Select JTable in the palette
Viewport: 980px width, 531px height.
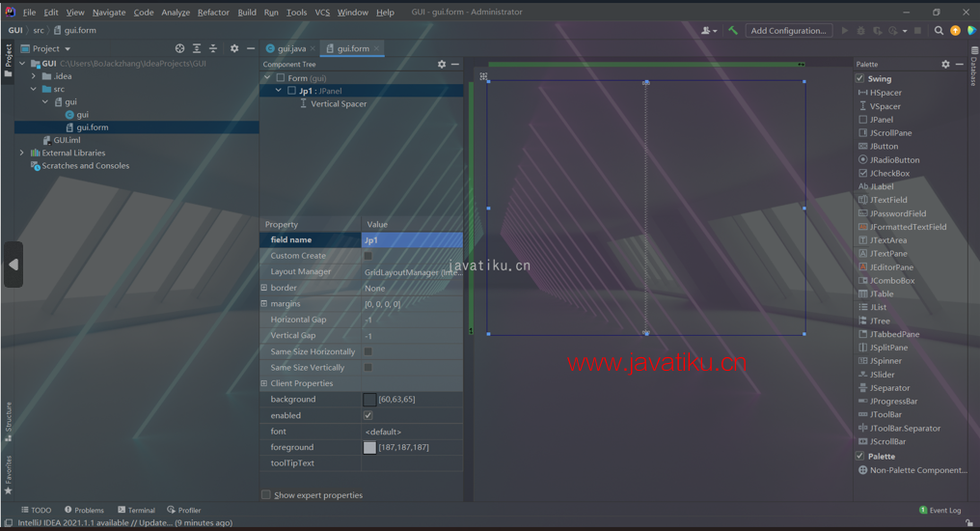(x=881, y=294)
